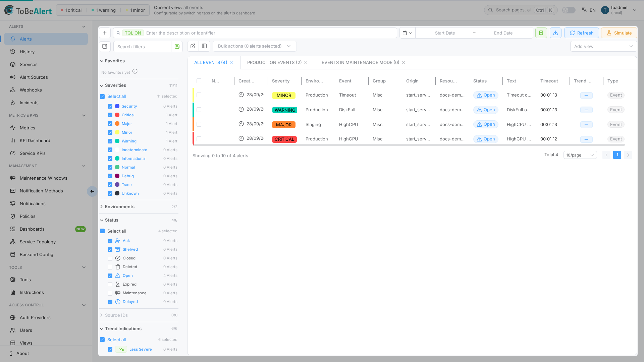Click the green bookmark save-search icon
This screenshot has height=362, width=644.
tap(541, 33)
